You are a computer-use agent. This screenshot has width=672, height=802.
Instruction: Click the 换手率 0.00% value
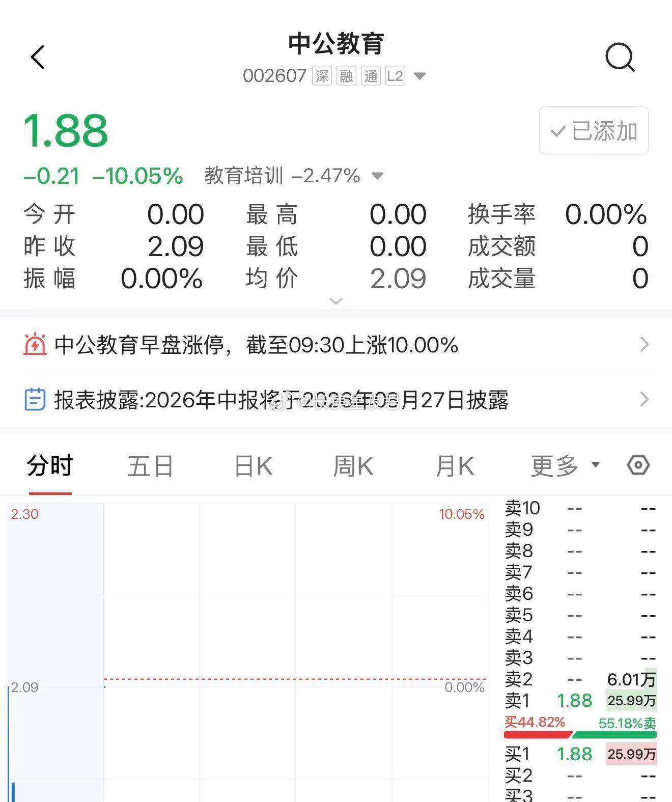point(606,214)
